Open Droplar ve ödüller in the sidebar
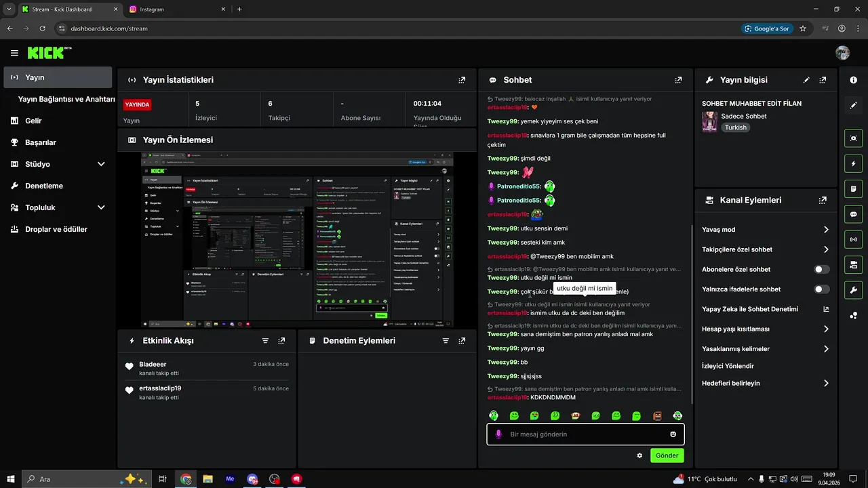The width and height of the screenshot is (868, 488). pos(58,229)
